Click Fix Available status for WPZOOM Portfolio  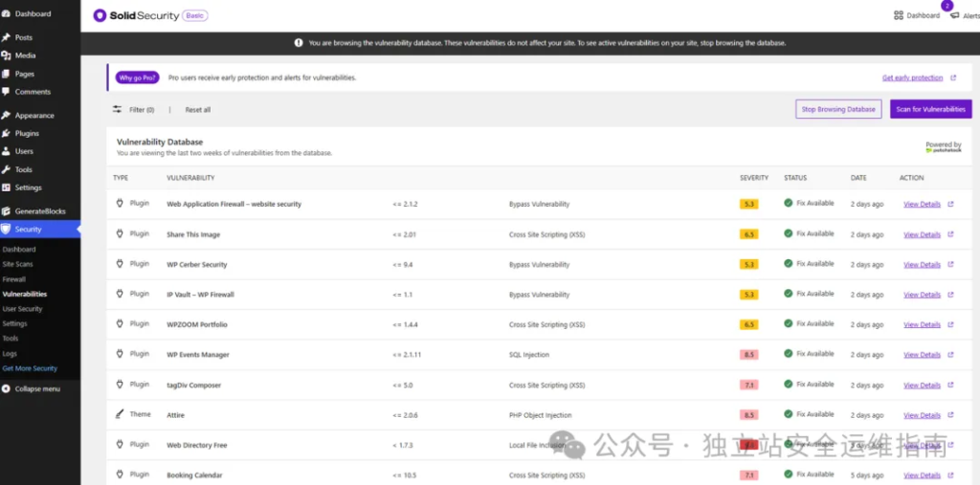809,323
